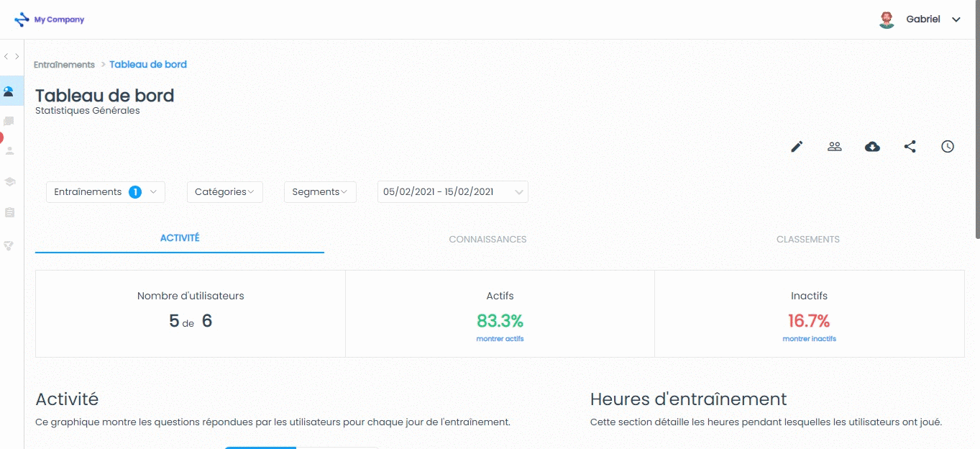Click the clock history icon
Image resolution: width=980 pixels, height=449 pixels.
[948, 147]
